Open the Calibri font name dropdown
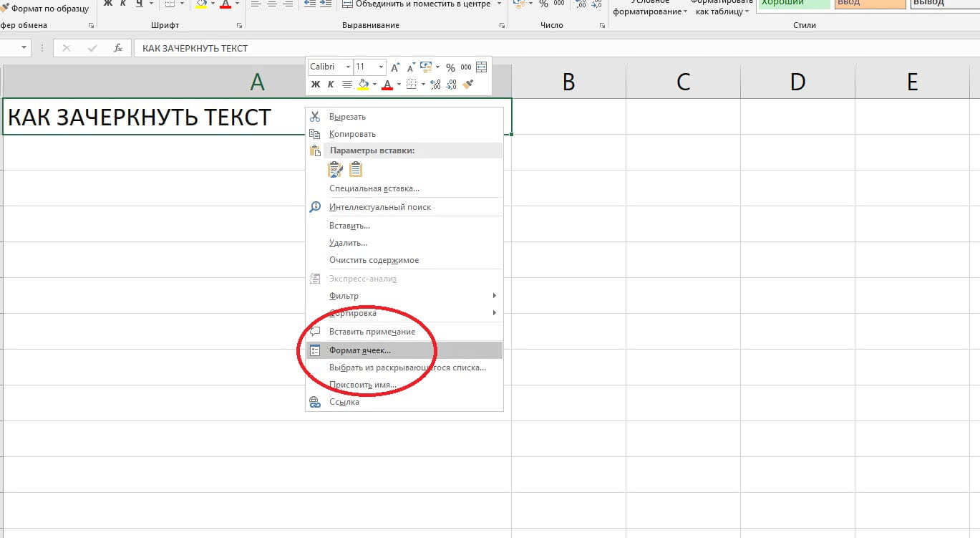This screenshot has width=980, height=538. point(348,67)
